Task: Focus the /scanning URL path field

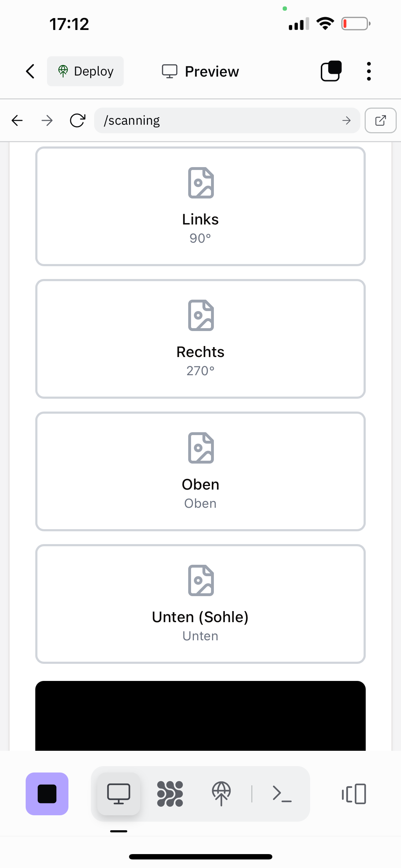Action: click(x=217, y=120)
